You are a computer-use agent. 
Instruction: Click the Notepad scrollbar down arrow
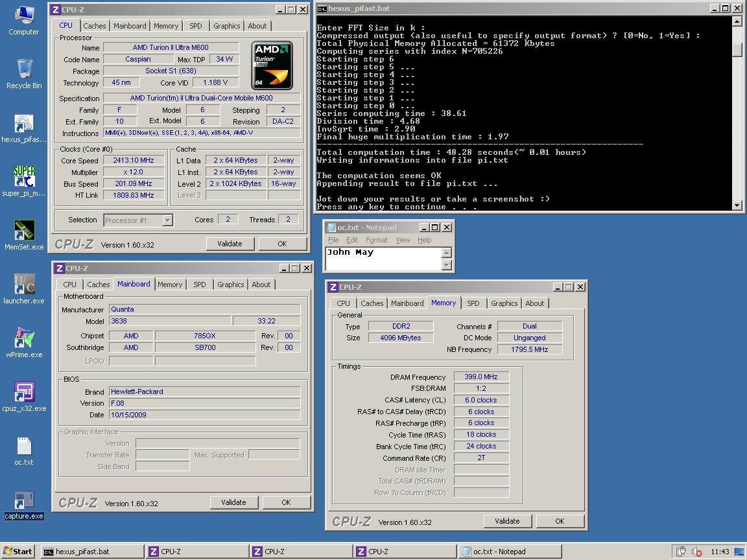tap(446, 264)
